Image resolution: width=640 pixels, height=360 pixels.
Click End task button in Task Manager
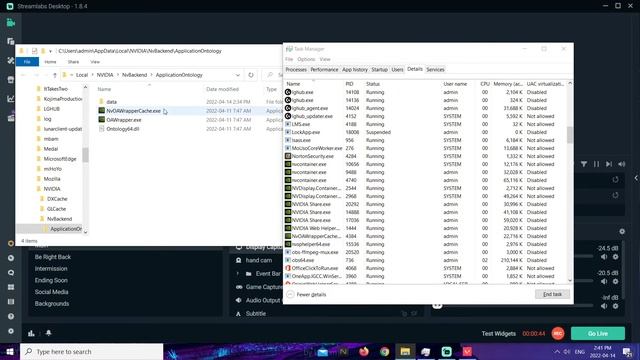click(x=552, y=294)
